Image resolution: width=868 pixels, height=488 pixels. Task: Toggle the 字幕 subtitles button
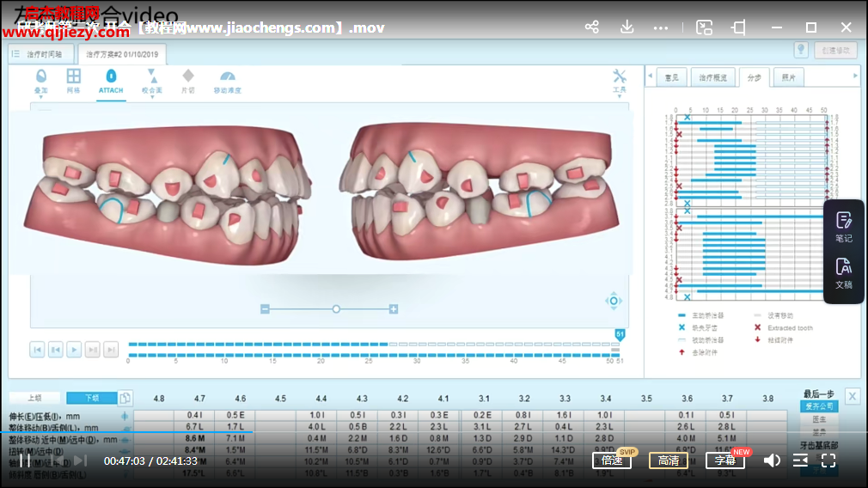(724, 461)
